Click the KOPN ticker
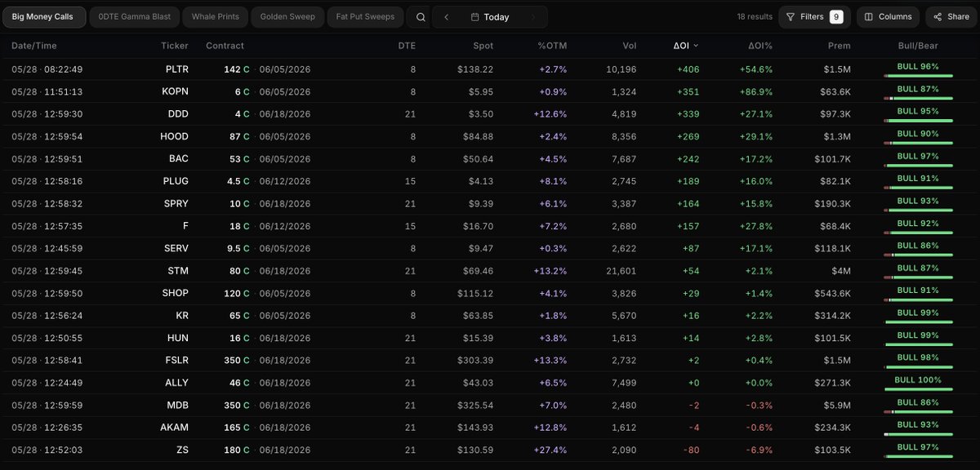Screen dimensions: 980x470 [x=176, y=91]
